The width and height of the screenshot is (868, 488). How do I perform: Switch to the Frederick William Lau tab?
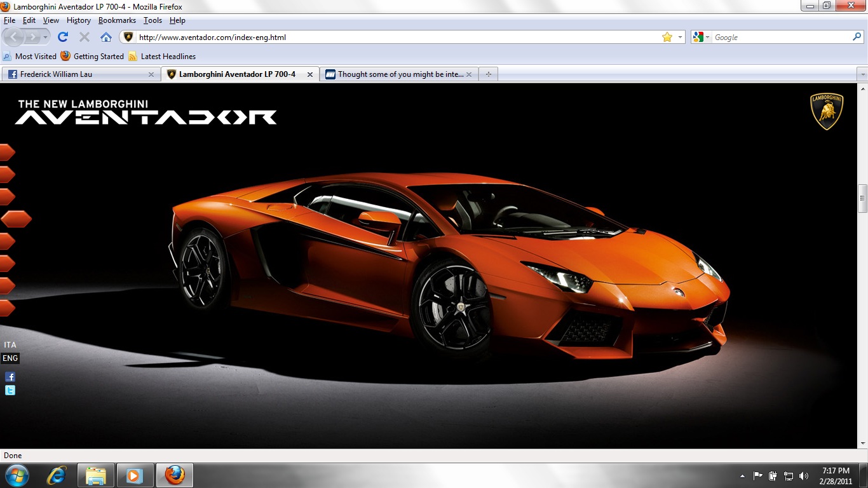coord(81,74)
